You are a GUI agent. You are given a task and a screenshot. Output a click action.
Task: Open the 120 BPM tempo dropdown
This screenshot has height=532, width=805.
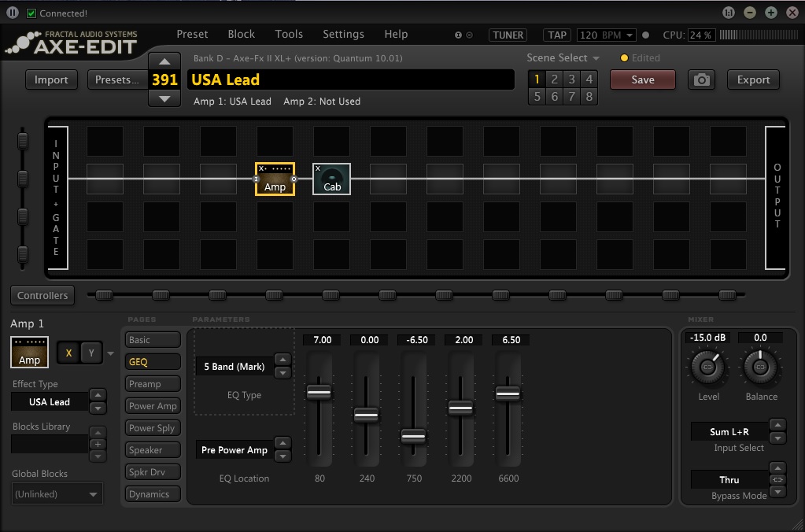coord(607,35)
